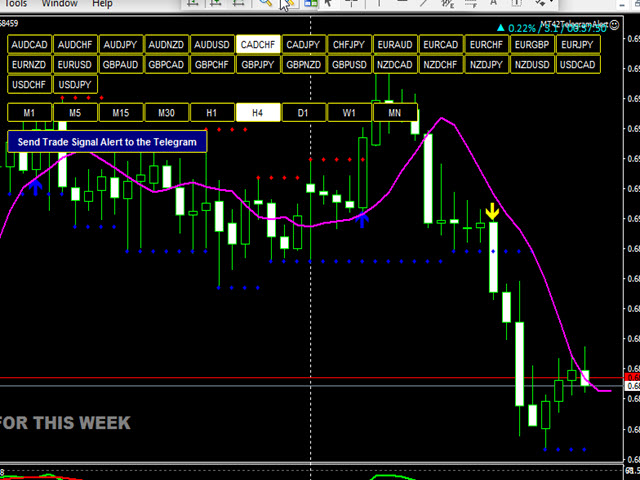Switch to the EURNZD pair
The height and width of the screenshot is (480, 640).
29,64
